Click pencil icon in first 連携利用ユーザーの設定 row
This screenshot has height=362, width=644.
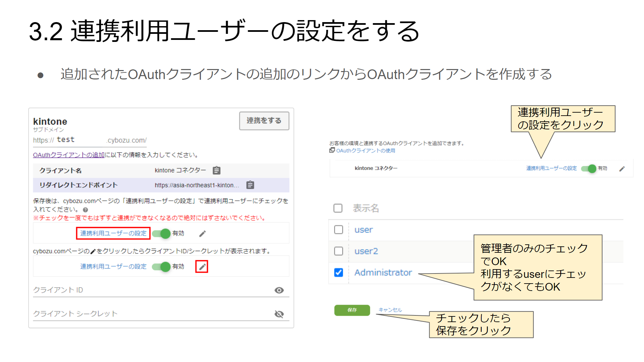[x=202, y=234]
